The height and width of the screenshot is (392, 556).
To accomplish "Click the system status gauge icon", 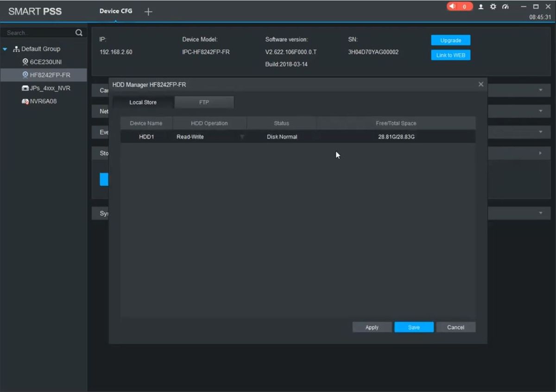I will point(505,7).
